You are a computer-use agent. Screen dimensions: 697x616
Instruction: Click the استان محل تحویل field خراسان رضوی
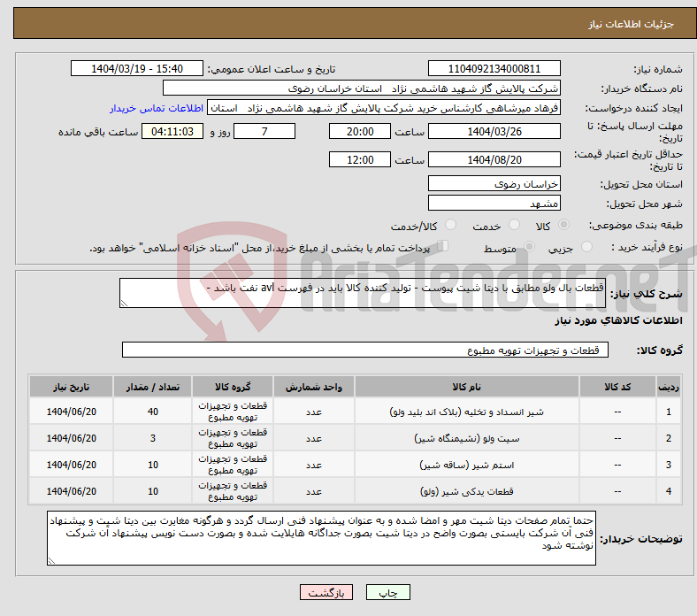coord(494,184)
